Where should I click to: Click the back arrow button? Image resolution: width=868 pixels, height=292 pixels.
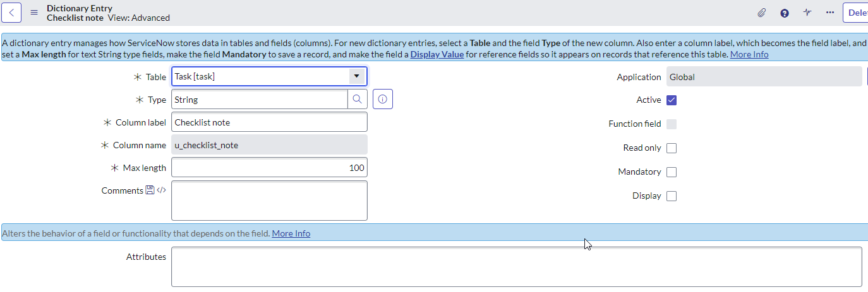click(x=13, y=13)
